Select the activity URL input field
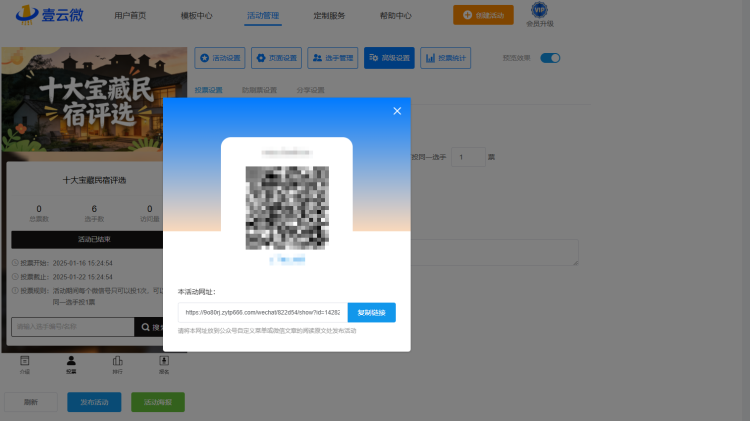Viewport: 750px width, 421px height. pyautogui.click(x=263, y=312)
